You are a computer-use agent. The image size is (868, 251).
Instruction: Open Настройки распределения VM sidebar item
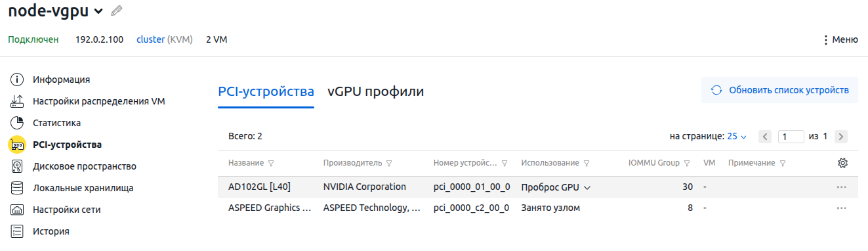click(x=99, y=101)
